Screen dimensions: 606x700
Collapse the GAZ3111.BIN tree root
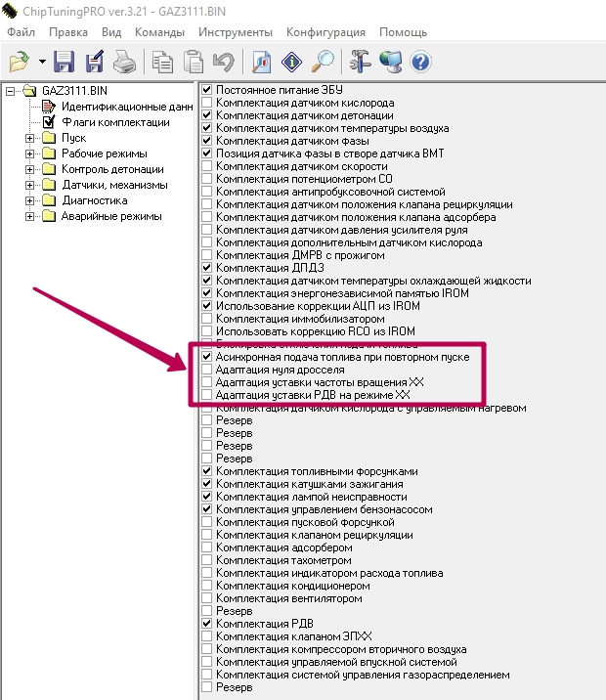tap(11, 91)
